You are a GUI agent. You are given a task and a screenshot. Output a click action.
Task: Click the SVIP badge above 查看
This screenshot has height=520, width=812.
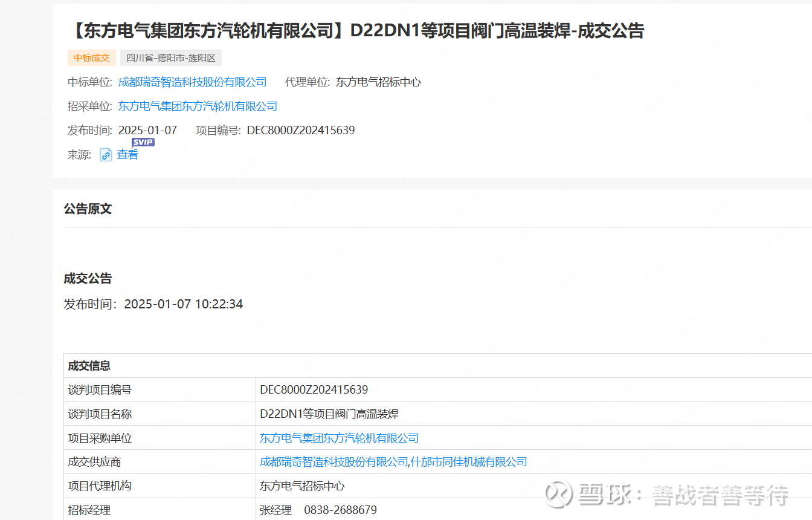[x=143, y=142]
